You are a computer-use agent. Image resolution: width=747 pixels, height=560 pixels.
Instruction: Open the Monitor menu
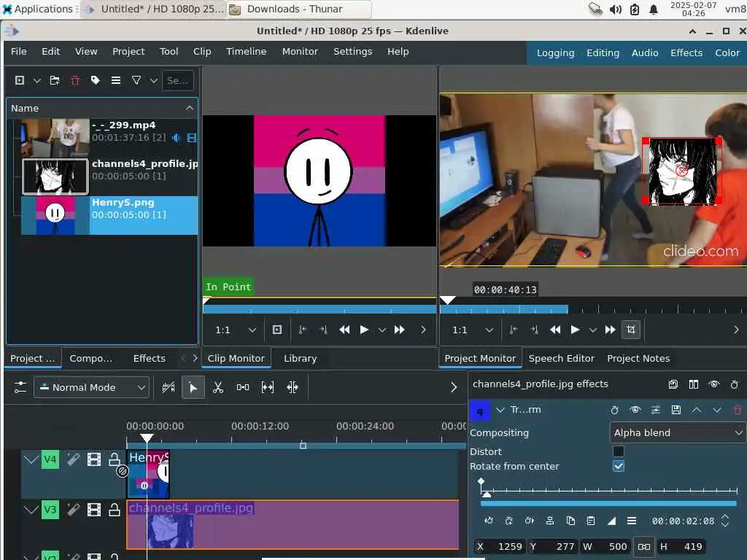(300, 52)
